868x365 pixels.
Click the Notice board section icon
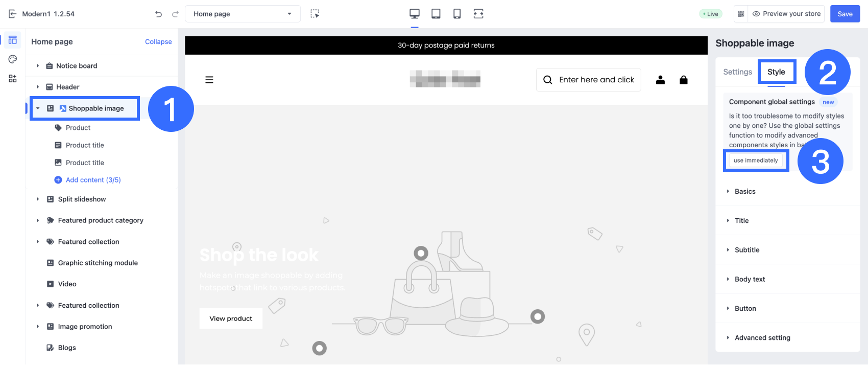[50, 66]
